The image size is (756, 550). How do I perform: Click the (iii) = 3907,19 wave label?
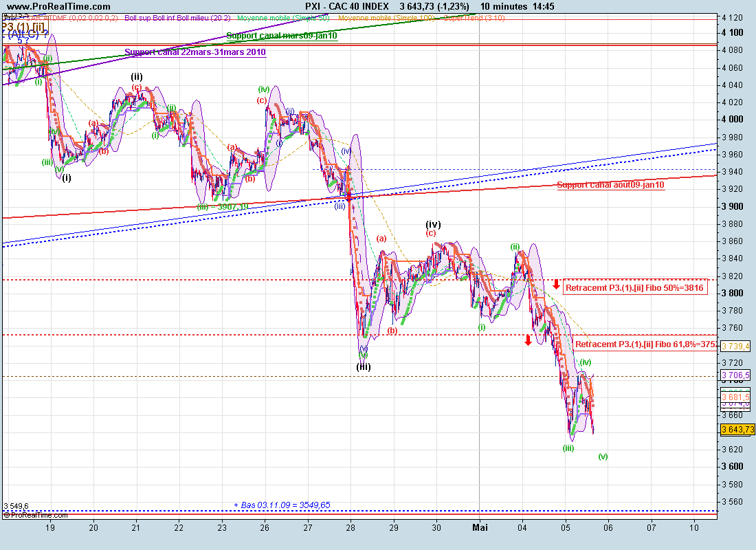click(x=223, y=206)
